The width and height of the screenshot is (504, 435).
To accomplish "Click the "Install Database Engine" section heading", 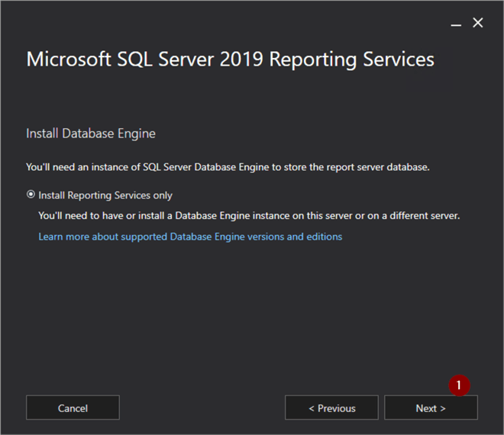I will click(91, 134).
